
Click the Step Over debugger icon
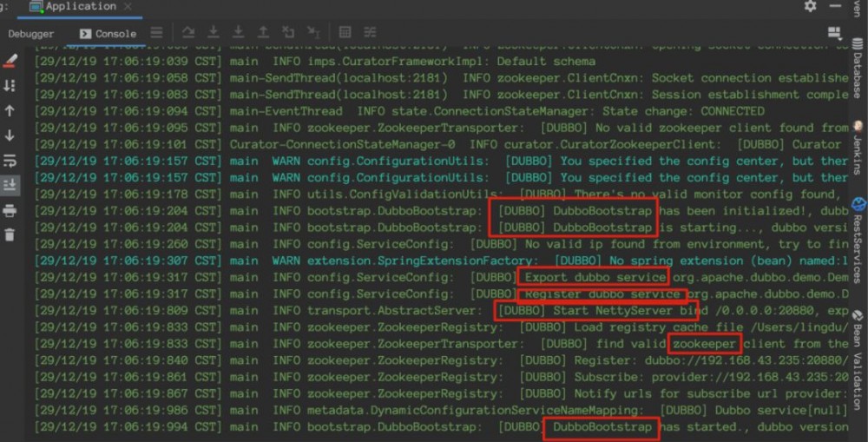coord(188,33)
